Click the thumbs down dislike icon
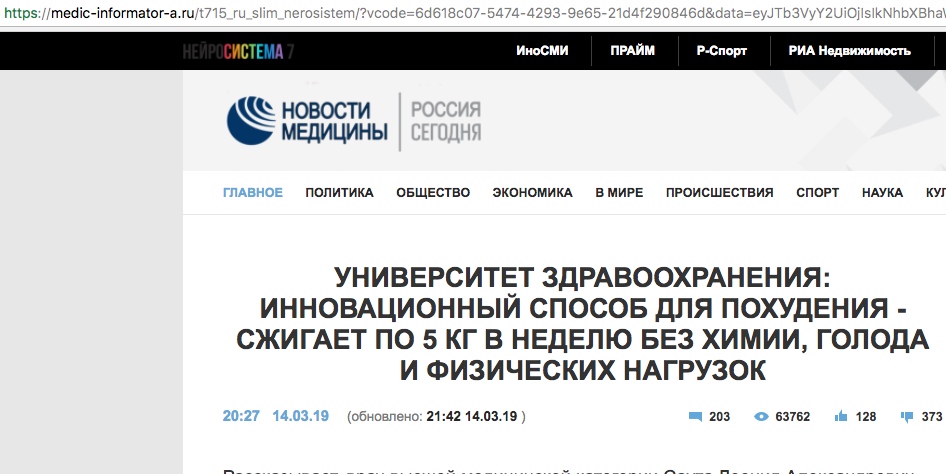The height and width of the screenshot is (474, 946). (907, 416)
